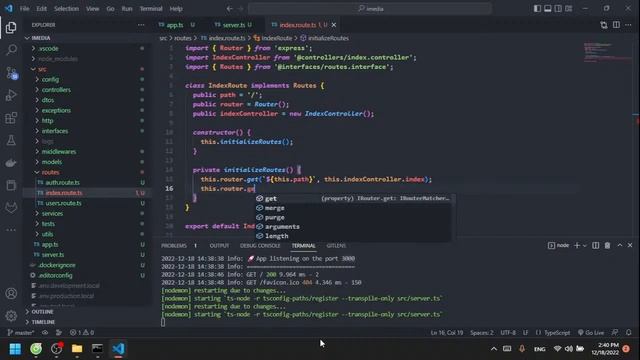The width and height of the screenshot is (640, 360).
Task: Split the terminal panel
Action: pyautogui.click(x=596, y=245)
